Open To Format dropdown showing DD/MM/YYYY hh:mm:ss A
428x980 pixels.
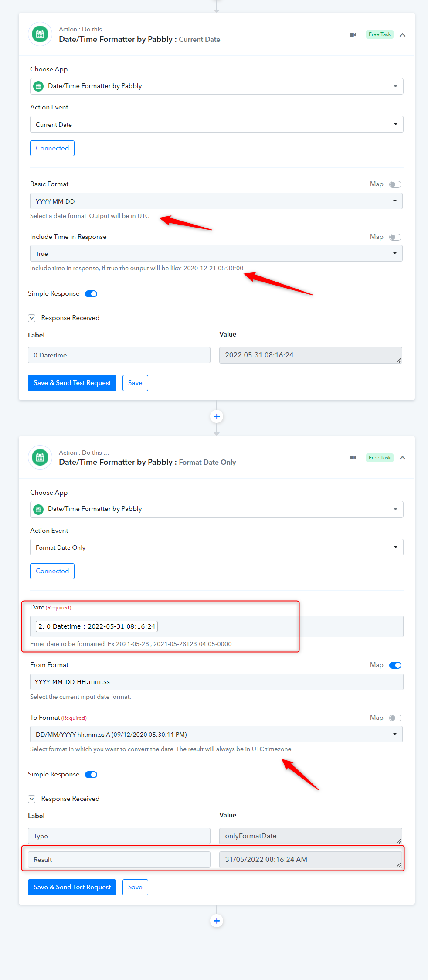click(216, 734)
